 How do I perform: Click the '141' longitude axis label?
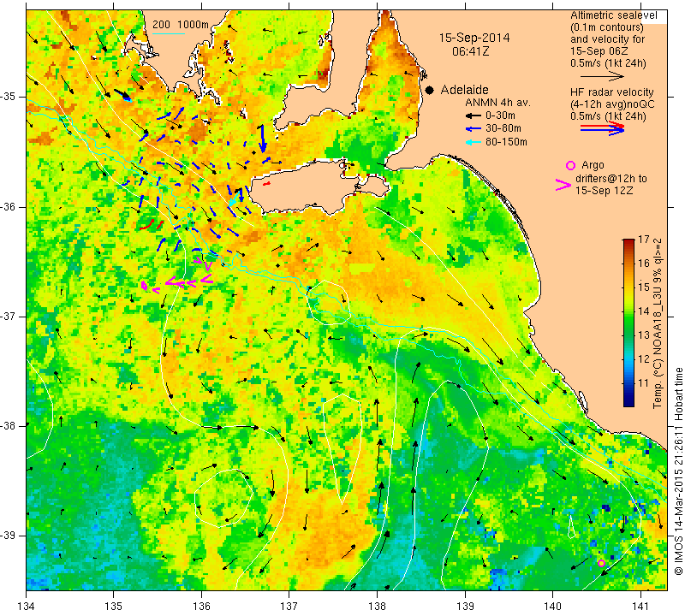point(640,606)
